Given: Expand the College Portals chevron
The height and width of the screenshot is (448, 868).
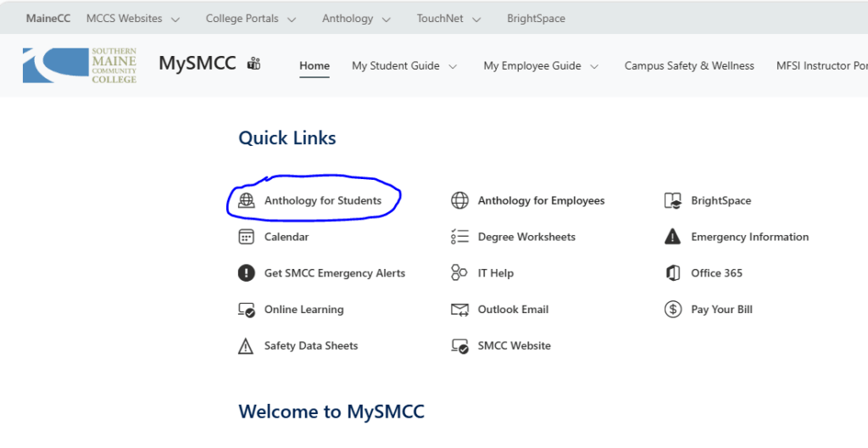Looking at the screenshot, I should 292,20.
